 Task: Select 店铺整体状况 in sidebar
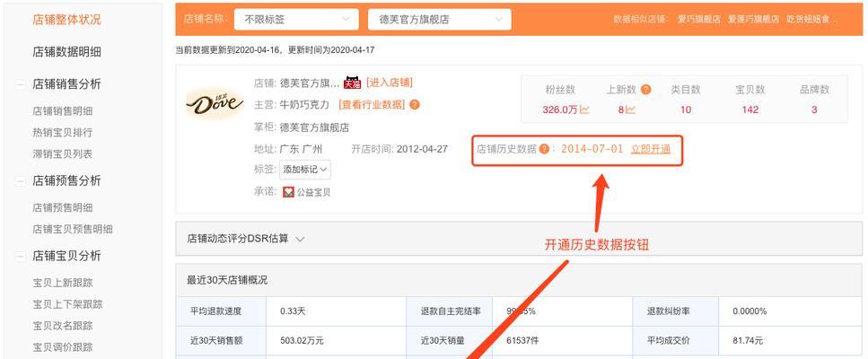(x=67, y=20)
